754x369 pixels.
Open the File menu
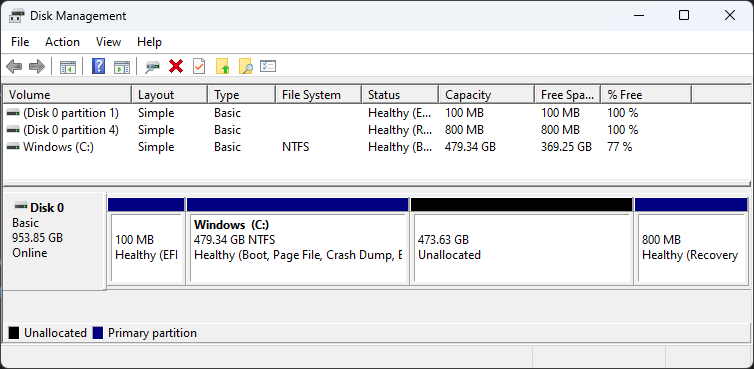pyautogui.click(x=20, y=42)
